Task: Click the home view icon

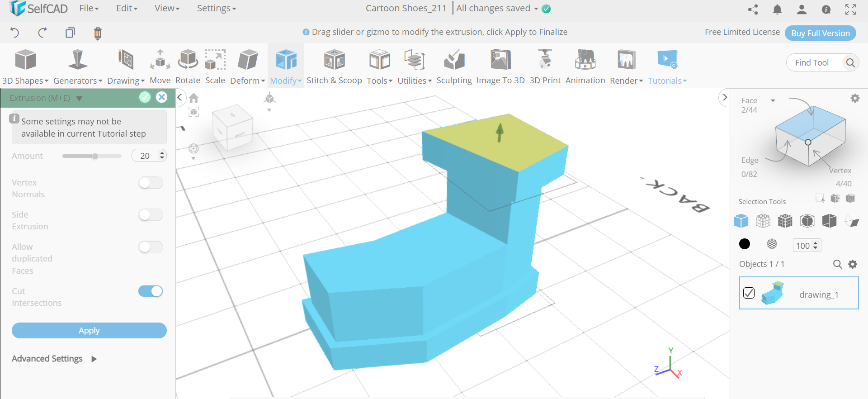Action: tap(193, 98)
